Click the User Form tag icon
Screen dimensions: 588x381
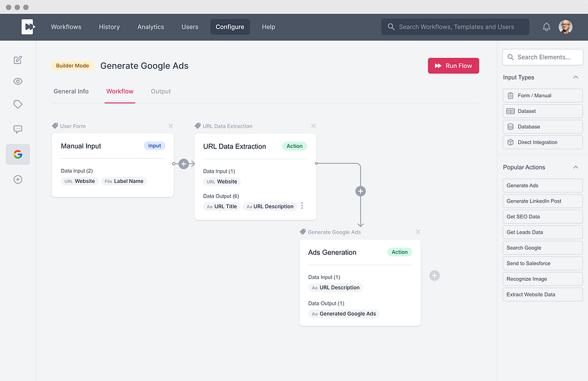(x=55, y=126)
